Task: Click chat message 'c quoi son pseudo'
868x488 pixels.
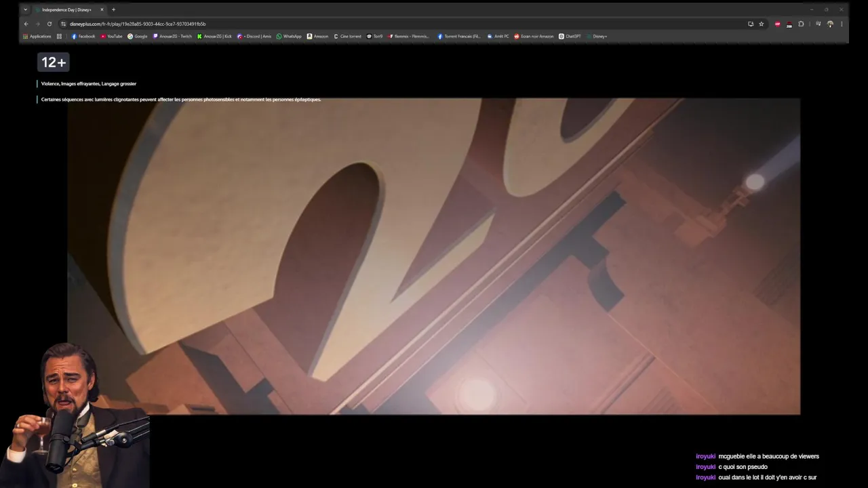Action: coord(732,466)
